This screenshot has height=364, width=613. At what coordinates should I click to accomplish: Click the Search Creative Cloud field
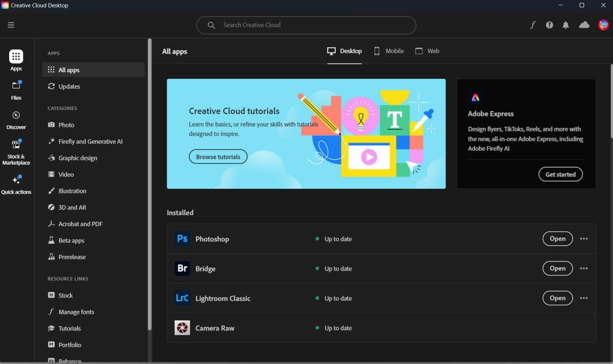tap(306, 25)
